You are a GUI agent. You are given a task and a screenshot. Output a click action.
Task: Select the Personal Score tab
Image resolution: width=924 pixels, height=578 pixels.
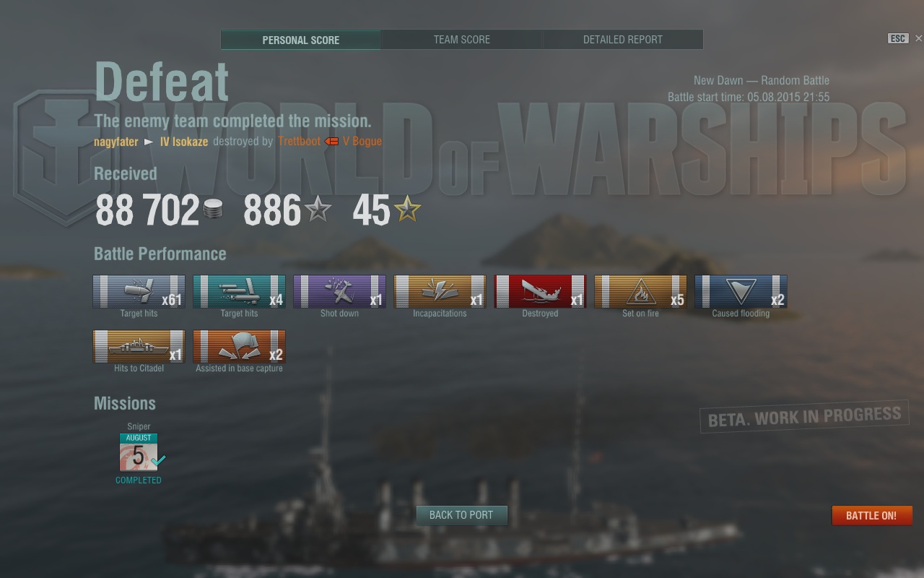coord(301,40)
